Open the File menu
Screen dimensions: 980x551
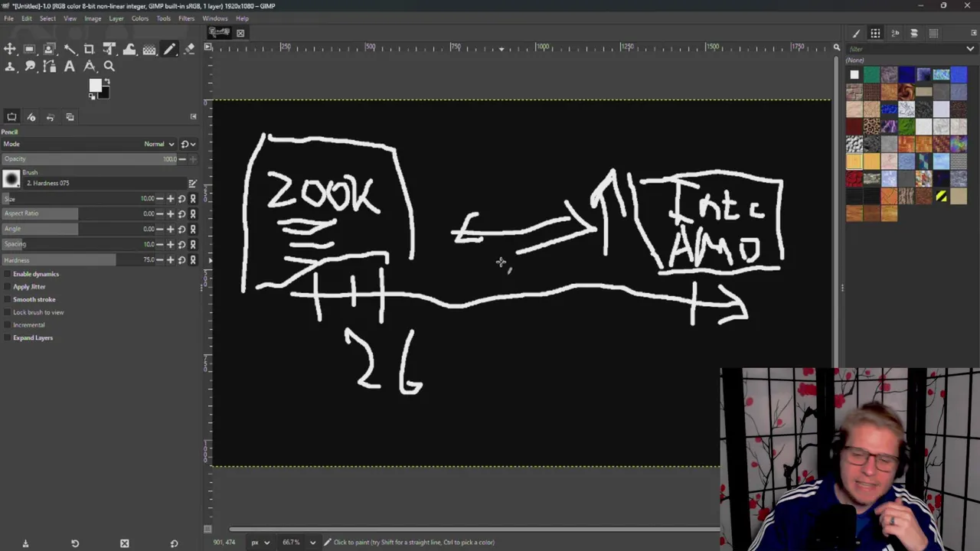(8, 18)
